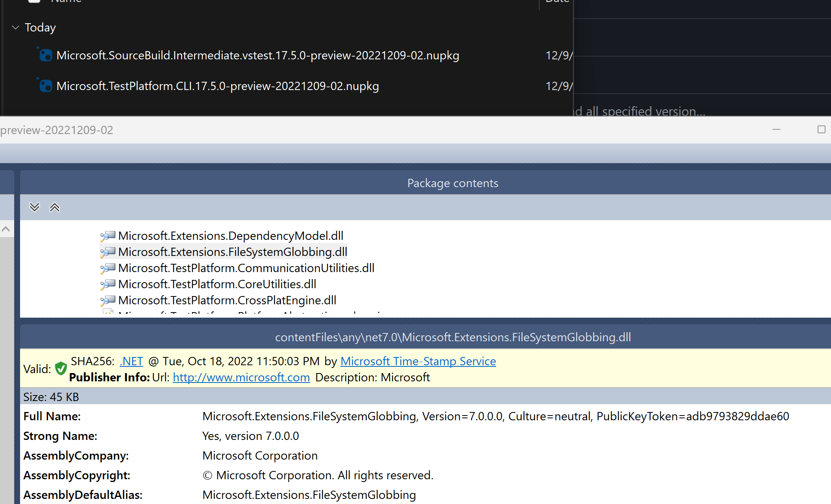Click the collapse all double-chevron icon
The image size is (831, 504).
(x=54, y=207)
